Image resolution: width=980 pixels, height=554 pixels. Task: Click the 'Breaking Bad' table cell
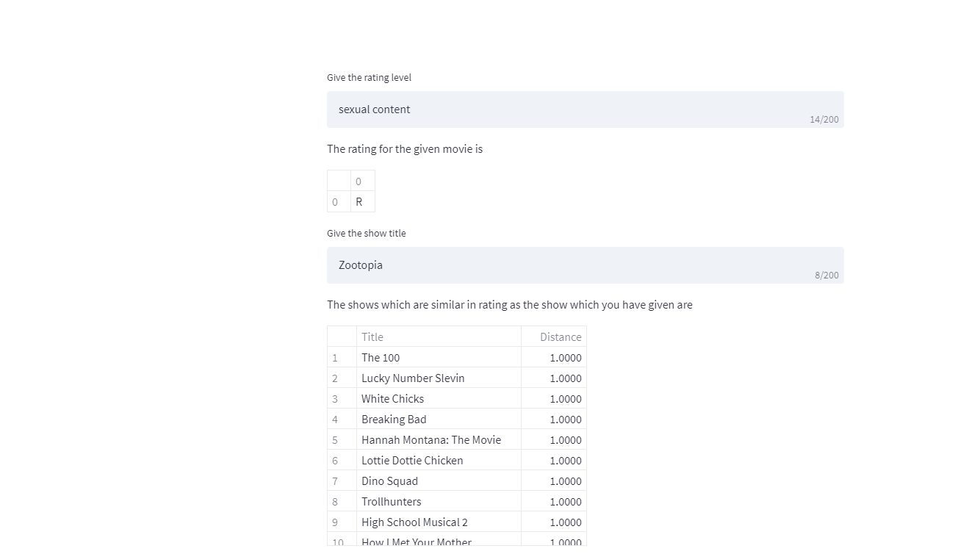[394, 419]
